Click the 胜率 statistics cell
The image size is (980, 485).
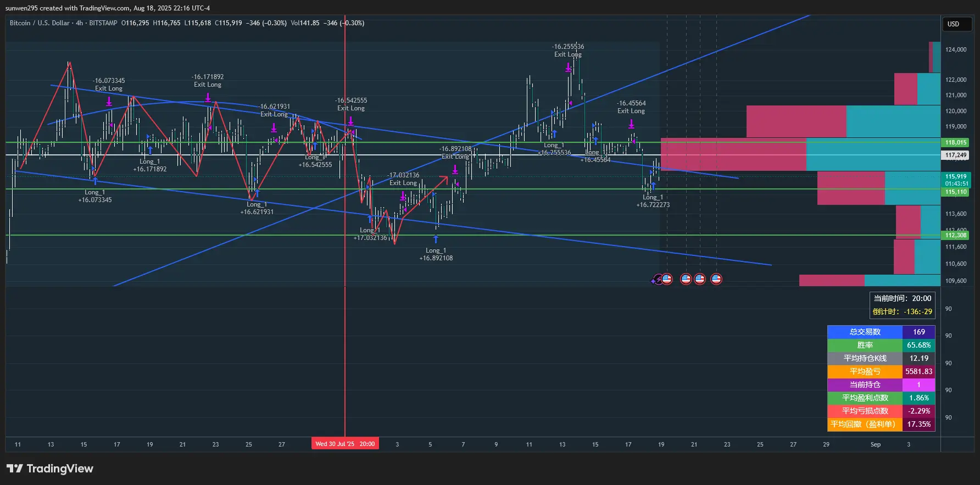pos(865,345)
